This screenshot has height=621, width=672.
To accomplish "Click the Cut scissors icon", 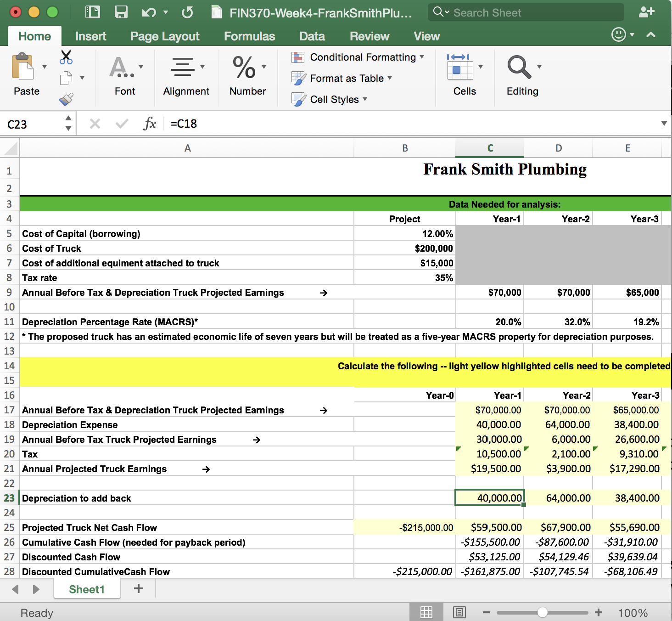I will coord(66,57).
